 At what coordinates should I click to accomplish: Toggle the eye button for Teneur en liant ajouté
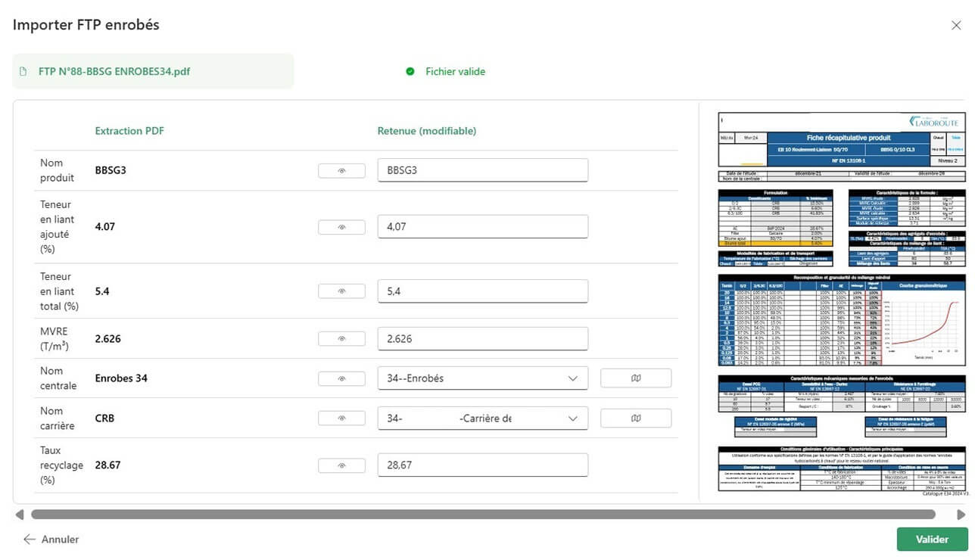[341, 226]
